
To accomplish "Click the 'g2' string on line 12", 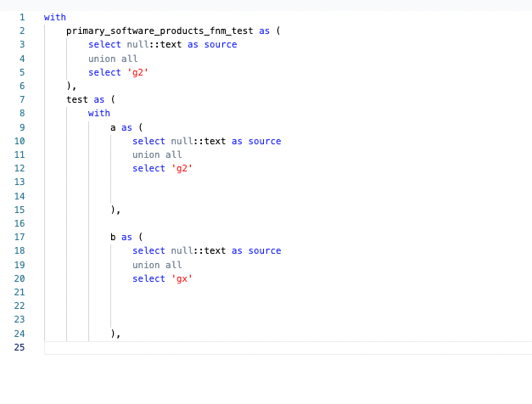I will (182, 168).
